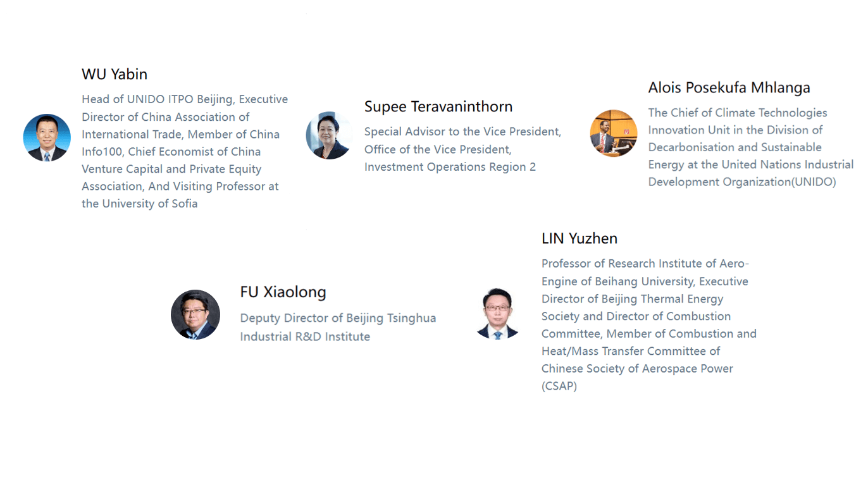Click "Head of UNIDO ITPO Beijing" text

[157, 99]
